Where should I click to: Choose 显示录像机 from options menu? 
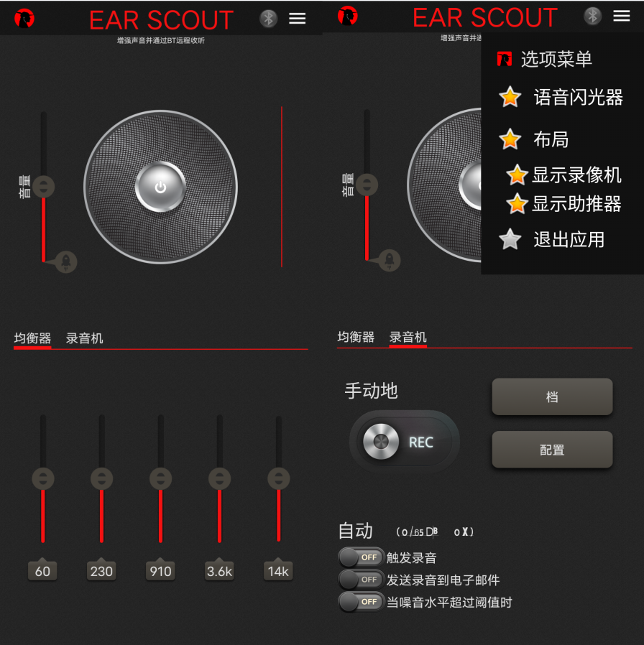point(576,175)
